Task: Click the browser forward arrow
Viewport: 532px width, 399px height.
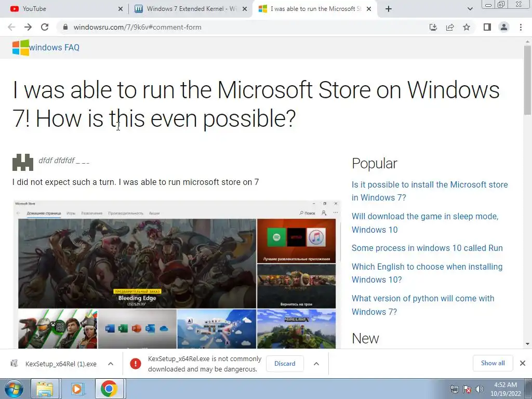Action: pos(28,27)
